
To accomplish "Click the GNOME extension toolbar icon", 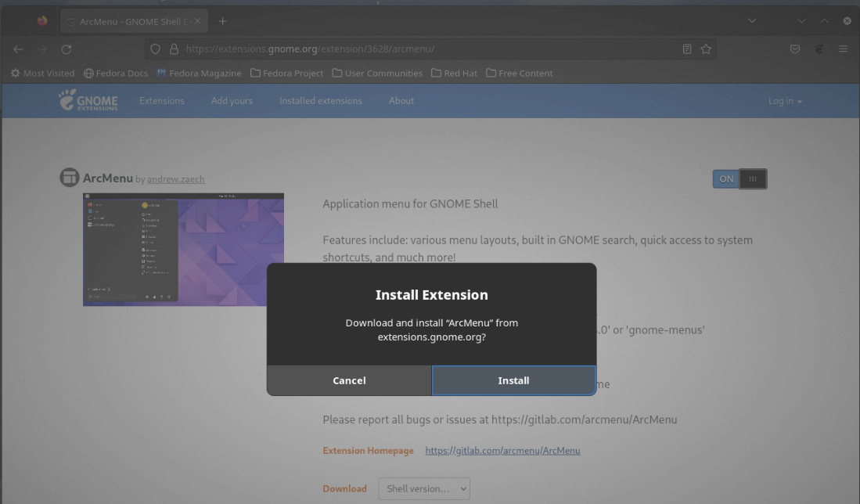I will point(819,49).
